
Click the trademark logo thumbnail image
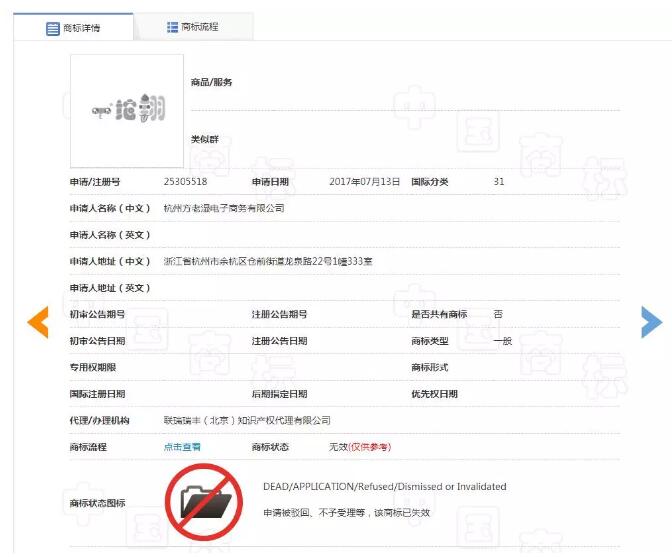(x=127, y=111)
